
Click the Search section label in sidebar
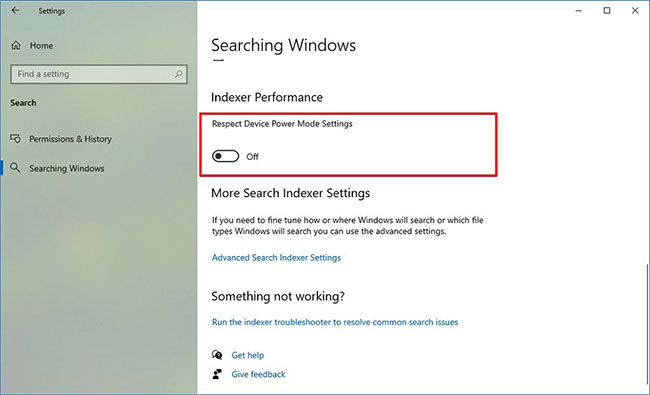click(23, 103)
